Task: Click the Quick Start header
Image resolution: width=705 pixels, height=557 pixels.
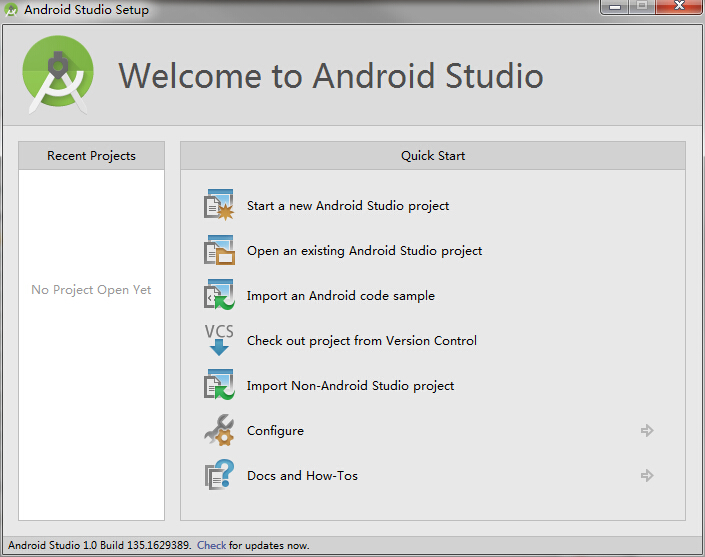Action: [x=433, y=156]
